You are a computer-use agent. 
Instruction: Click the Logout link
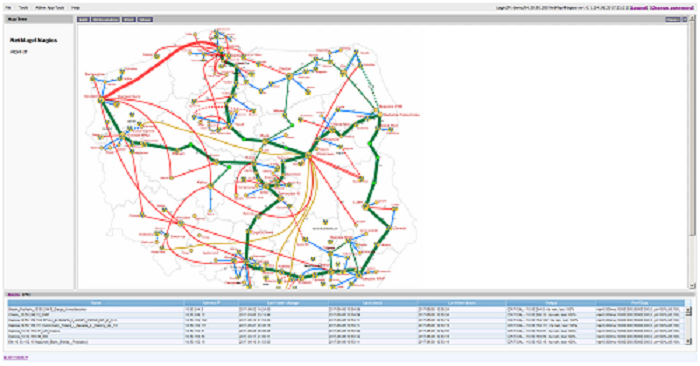tap(639, 8)
